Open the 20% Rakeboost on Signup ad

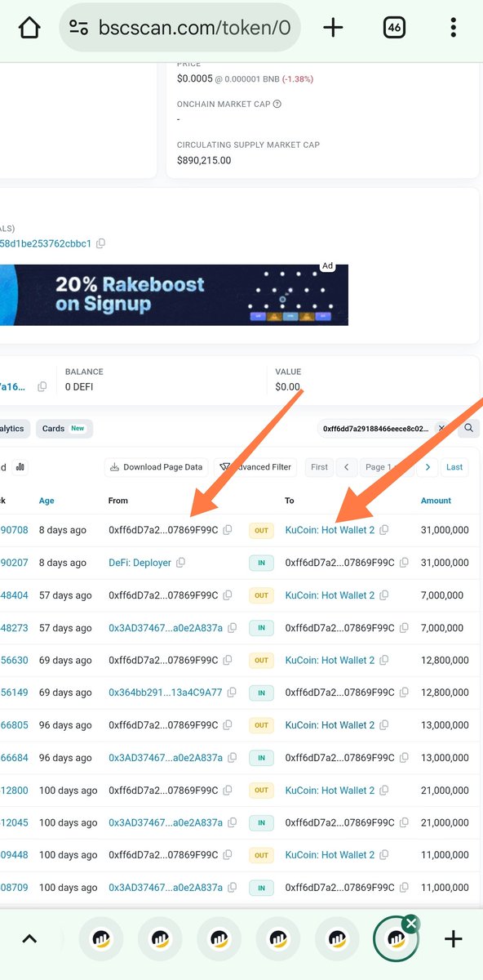tap(174, 295)
